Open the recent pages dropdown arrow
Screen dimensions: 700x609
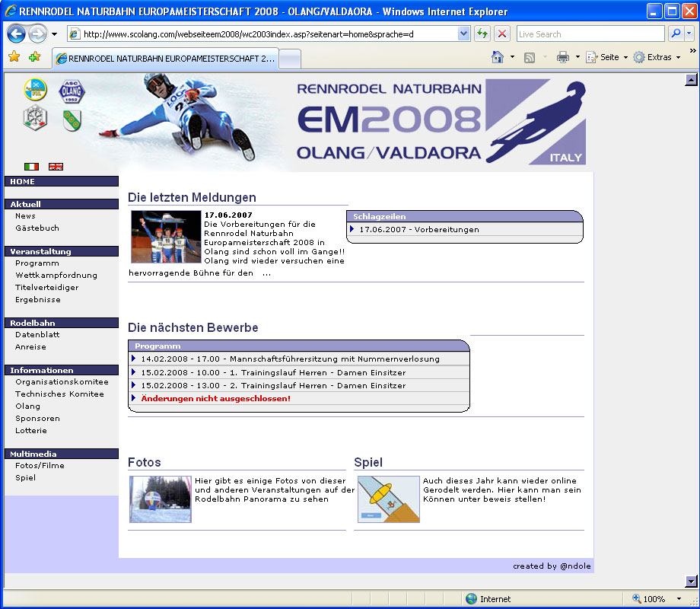point(55,34)
